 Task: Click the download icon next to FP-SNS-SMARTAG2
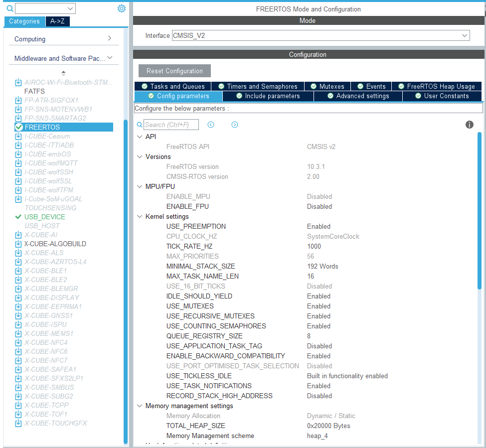click(18, 118)
